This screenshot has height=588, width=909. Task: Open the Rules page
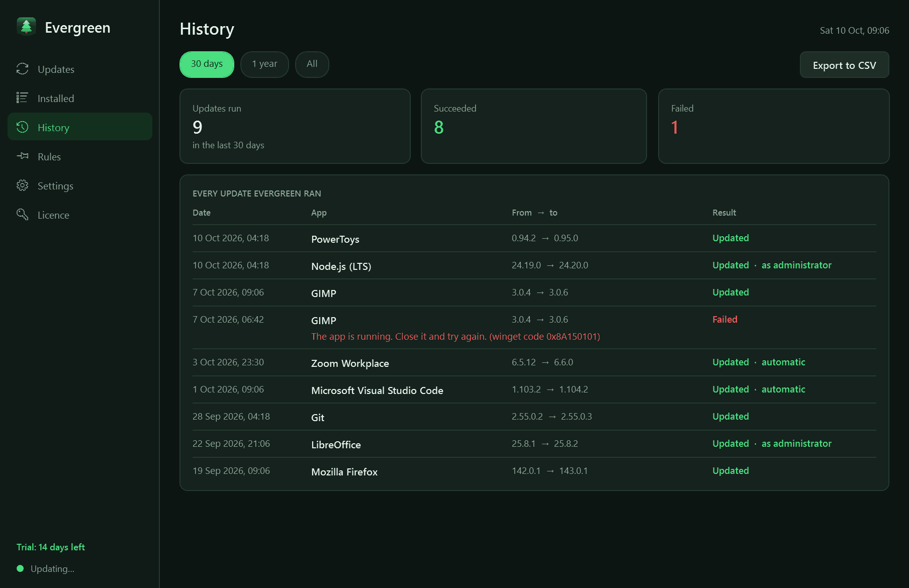coord(80,157)
